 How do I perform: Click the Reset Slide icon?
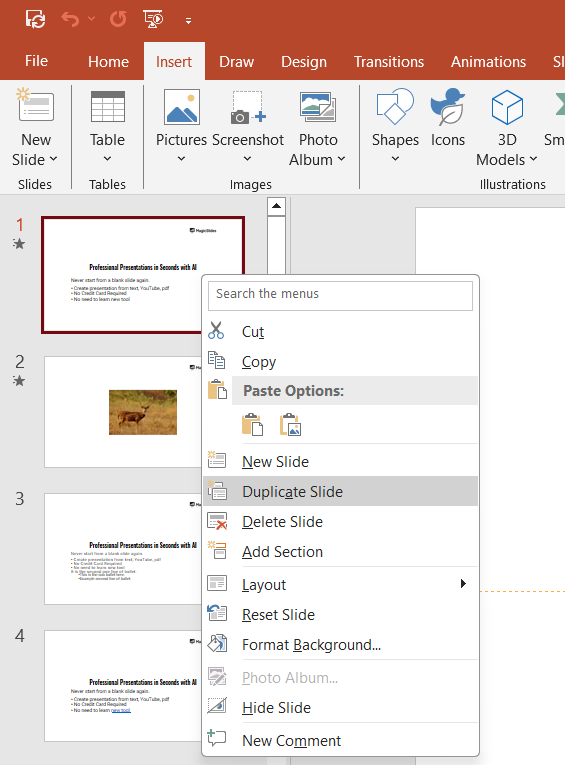[x=217, y=613]
